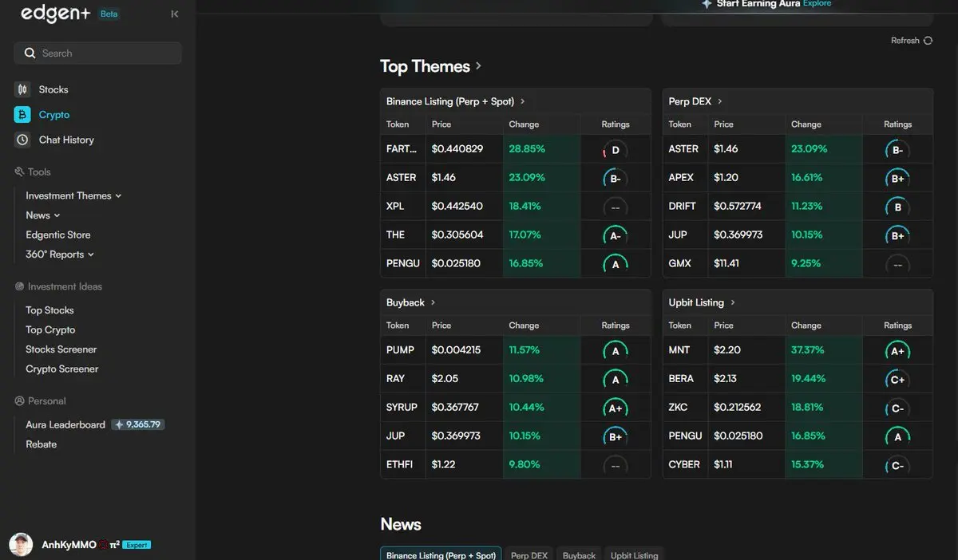Click Explore link next to Start Earning Aura
Viewport: 958px width, 560px height.
(817, 4)
